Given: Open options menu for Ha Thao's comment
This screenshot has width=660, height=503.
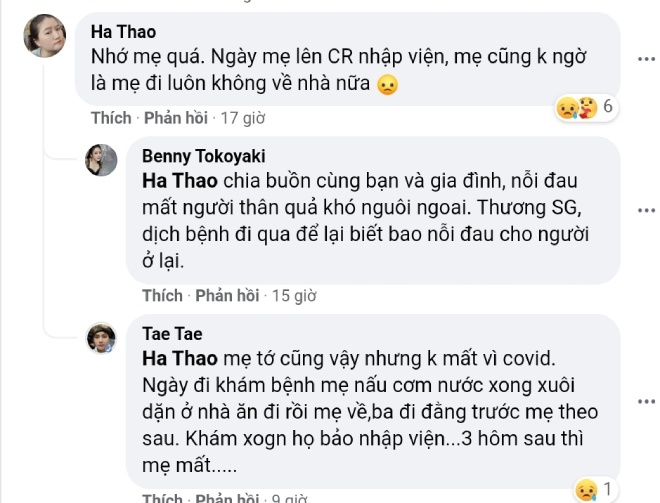Looking at the screenshot, I should tap(646, 59).
